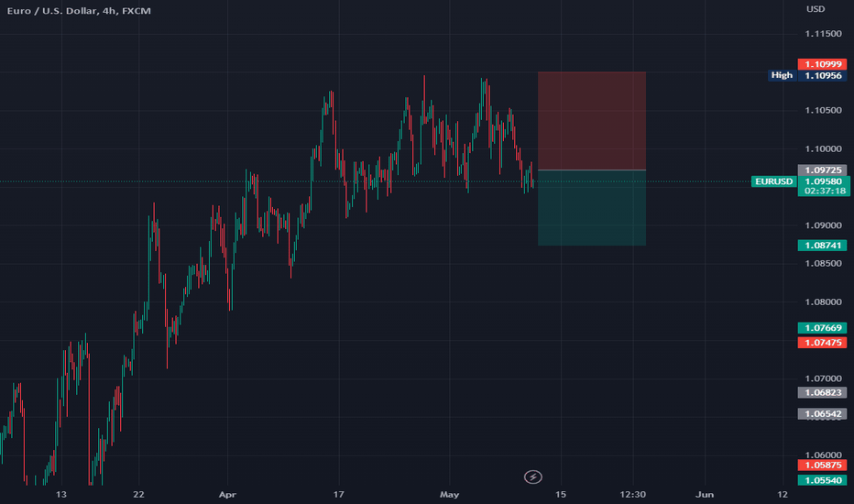Viewport: 854px width, 504px height.
Task: Click the EURUSD current price tag
Action: pyautogui.click(x=774, y=181)
